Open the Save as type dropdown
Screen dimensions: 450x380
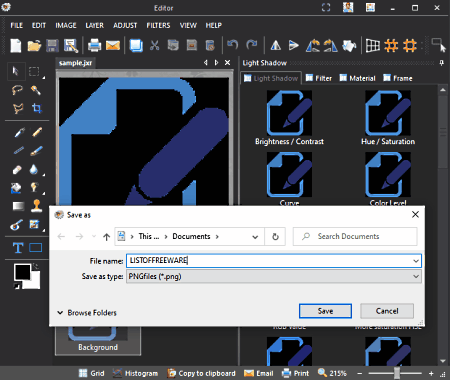[x=416, y=276]
